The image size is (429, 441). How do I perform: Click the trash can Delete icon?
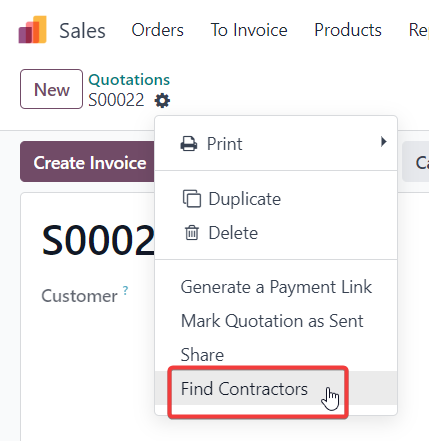[192, 233]
